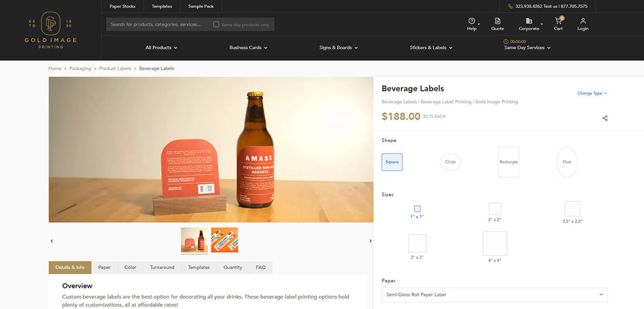This screenshot has height=309, width=644.
Task: Open the Paper Stocks top tab
Action: (x=122, y=6)
